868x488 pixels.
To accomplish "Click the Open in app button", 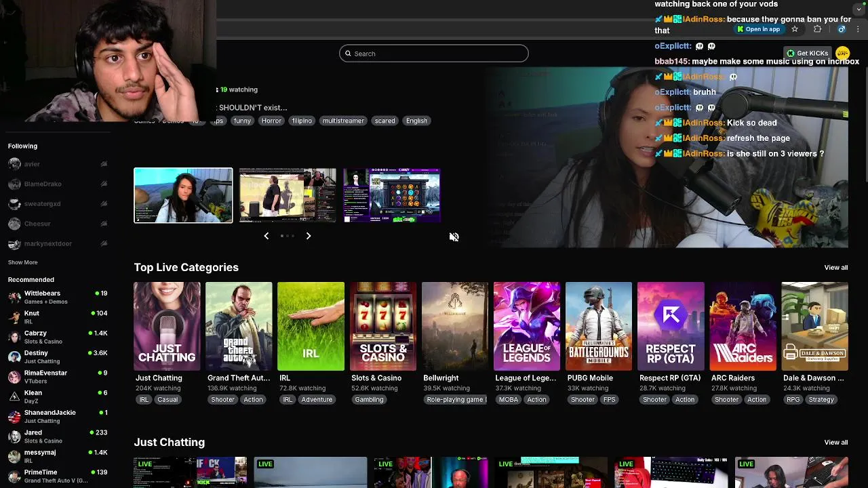I will point(759,29).
